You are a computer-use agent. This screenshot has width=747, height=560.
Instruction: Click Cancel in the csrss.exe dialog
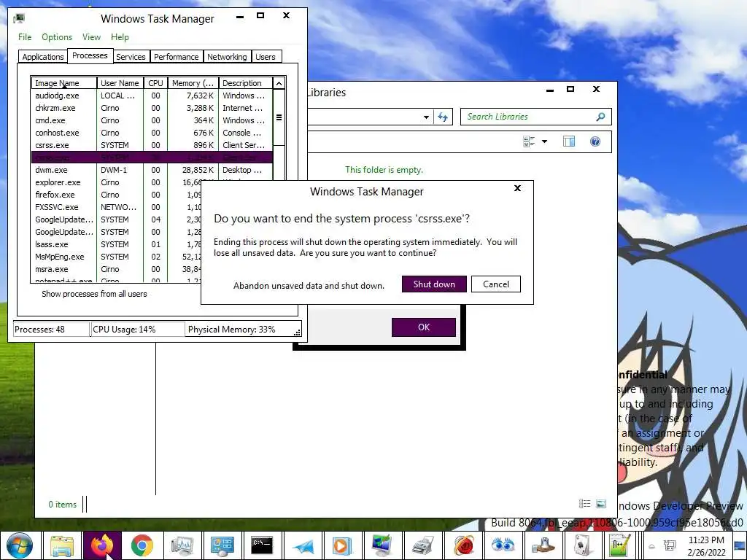[496, 284]
